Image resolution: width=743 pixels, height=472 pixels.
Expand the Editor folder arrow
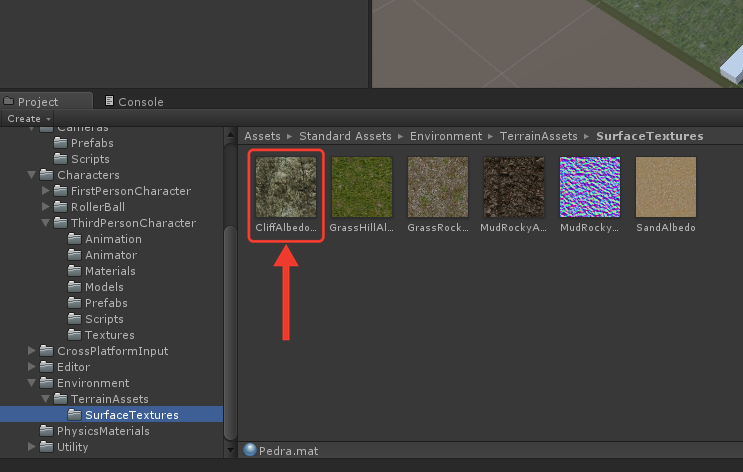pos(31,367)
